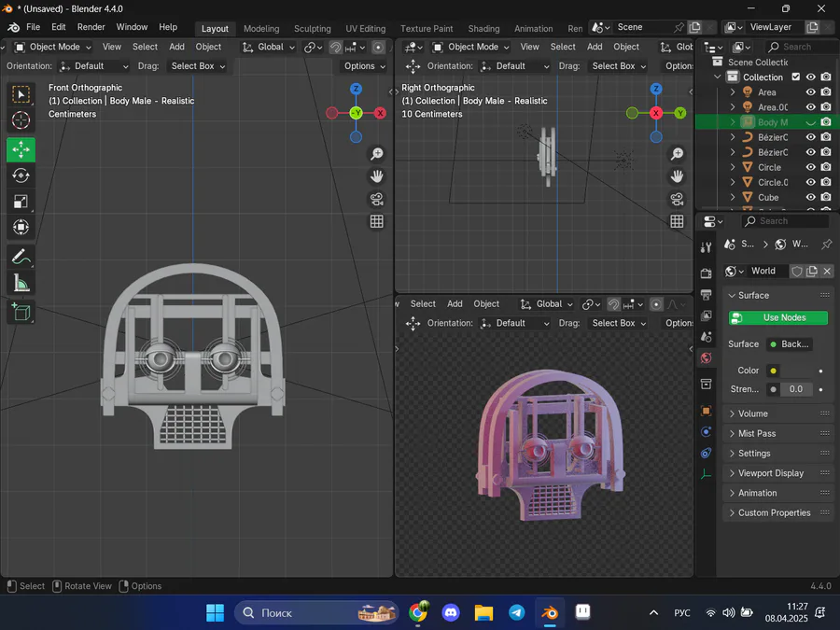Pick the Rotate tool

click(x=21, y=175)
